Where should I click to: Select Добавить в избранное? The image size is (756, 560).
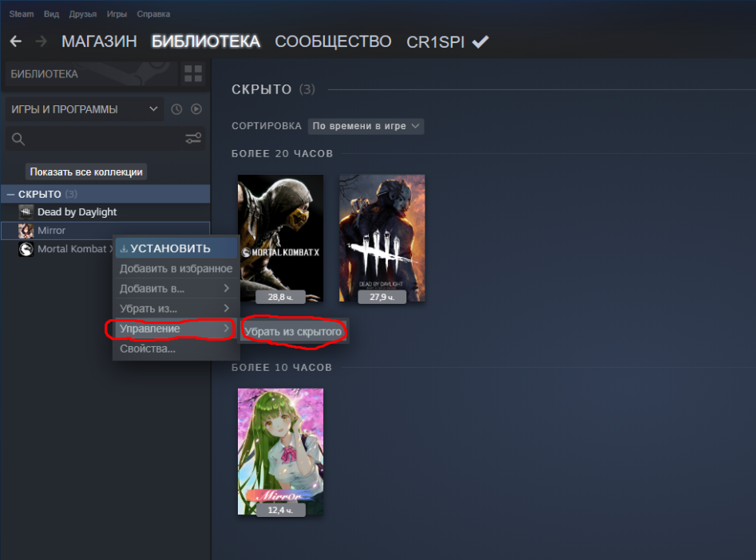coord(176,269)
